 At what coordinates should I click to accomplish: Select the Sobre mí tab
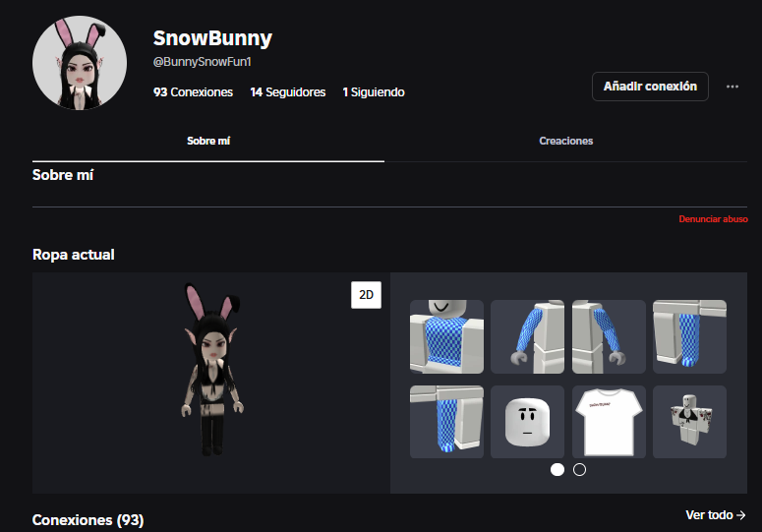[x=208, y=141]
